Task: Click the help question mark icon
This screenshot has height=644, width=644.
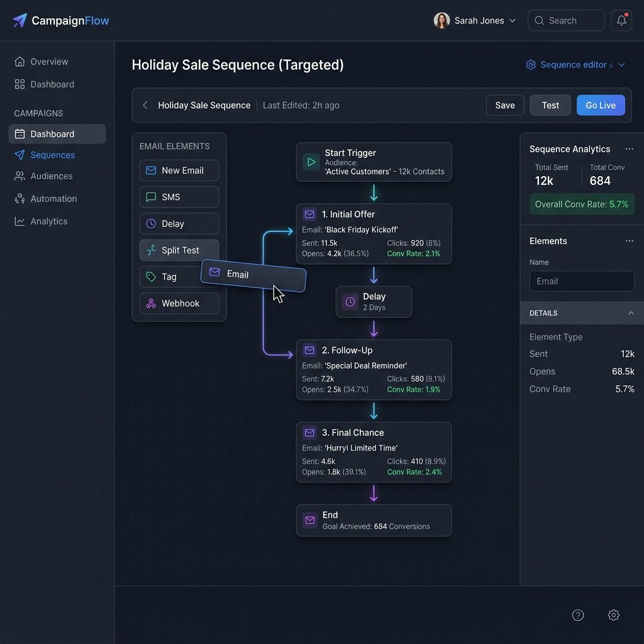Action: pos(578,615)
